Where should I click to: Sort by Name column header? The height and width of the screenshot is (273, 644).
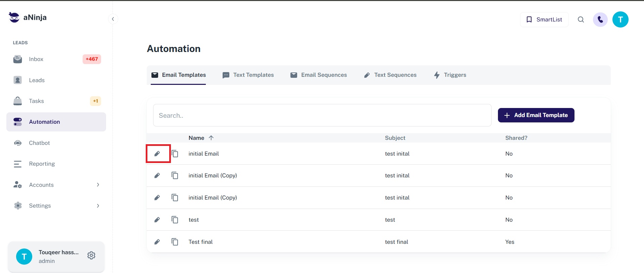(x=196, y=138)
